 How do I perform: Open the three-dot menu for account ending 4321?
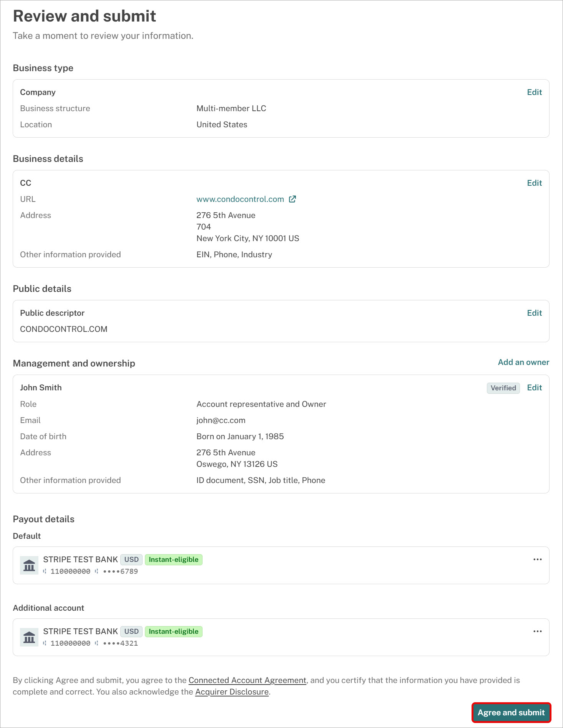pos(537,631)
